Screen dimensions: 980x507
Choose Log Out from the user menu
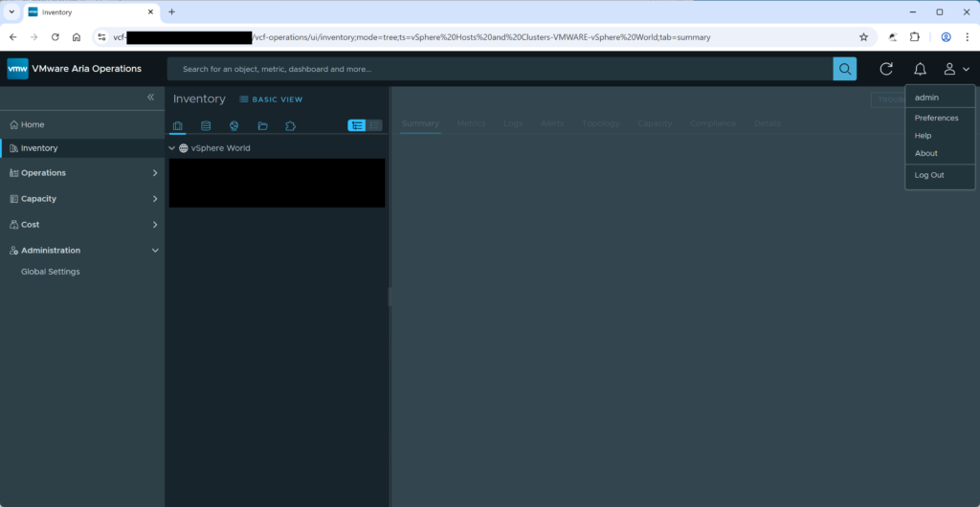[x=928, y=175]
